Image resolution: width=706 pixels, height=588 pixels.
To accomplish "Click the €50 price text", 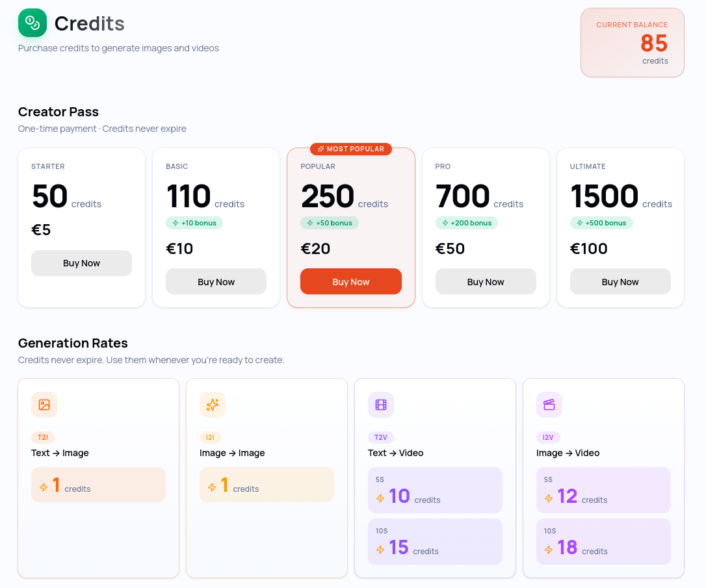I will tap(451, 248).
